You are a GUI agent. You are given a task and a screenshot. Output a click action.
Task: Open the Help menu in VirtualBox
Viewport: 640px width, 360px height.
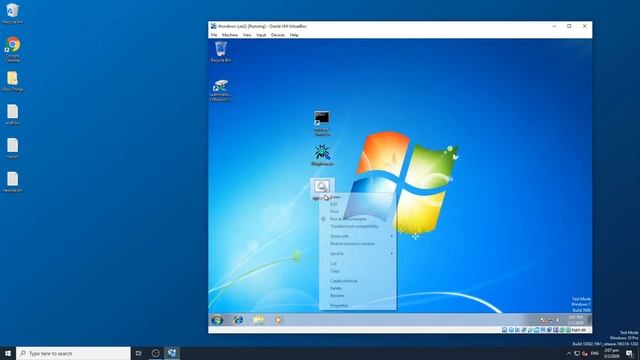[294, 35]
